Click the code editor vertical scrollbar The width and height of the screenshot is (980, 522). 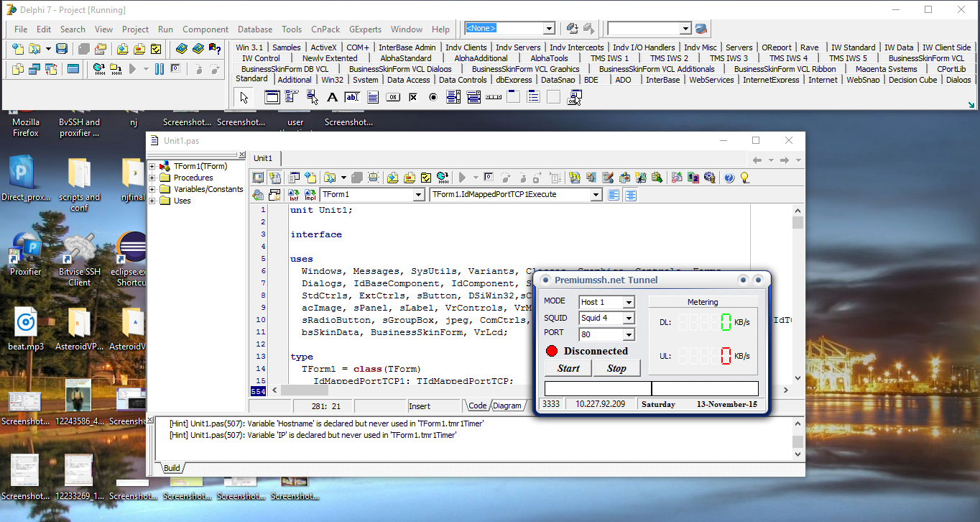(x=798, y=293)
